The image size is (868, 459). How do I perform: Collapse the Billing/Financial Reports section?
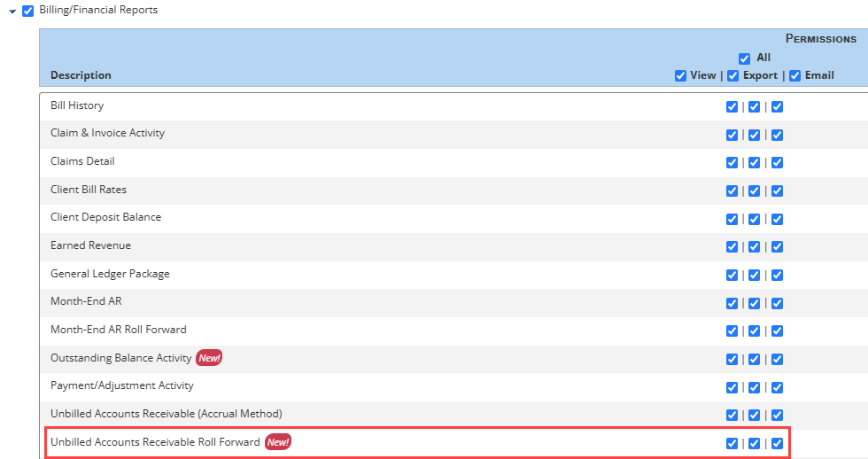coord(12,12)
